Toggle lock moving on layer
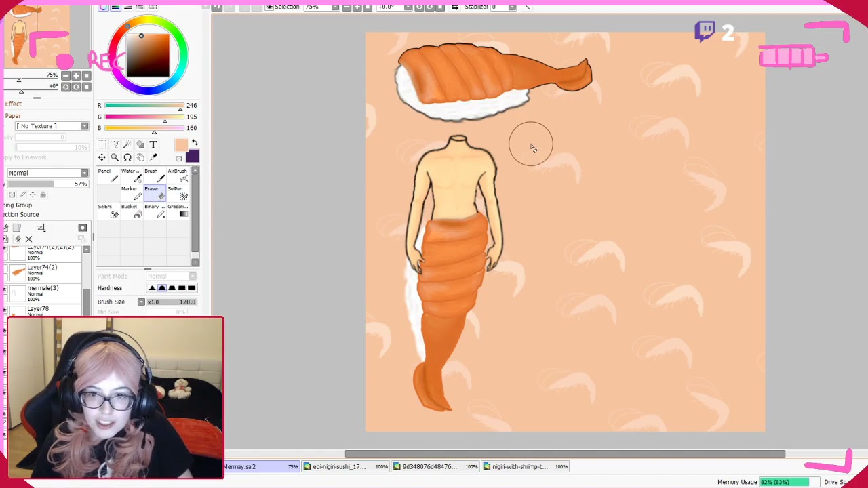 click(33, 195)
